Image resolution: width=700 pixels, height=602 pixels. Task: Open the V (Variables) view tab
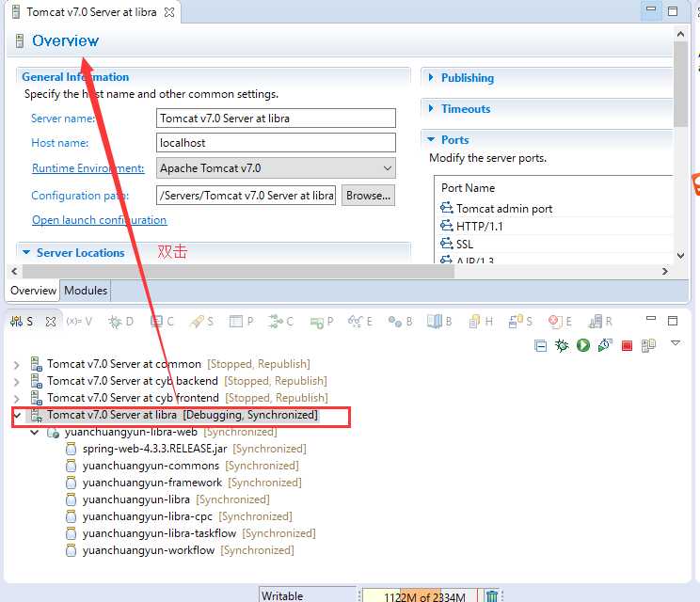click(x=79, y=322)
